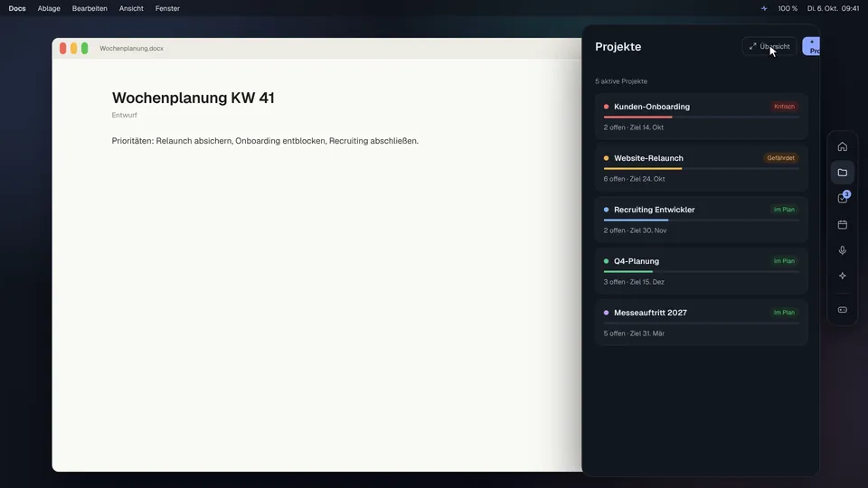Open the Docs app menu
Image resolution: width=868 pixels, height=488 pixels.
[17, 8]
